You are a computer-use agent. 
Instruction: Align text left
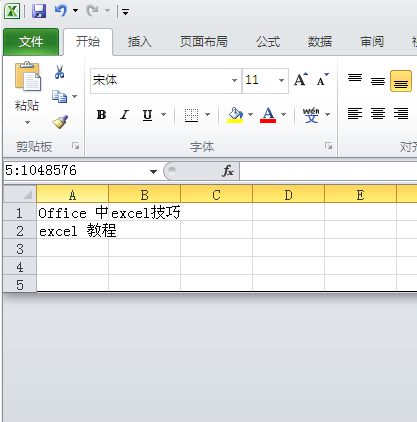coord(355,114)
